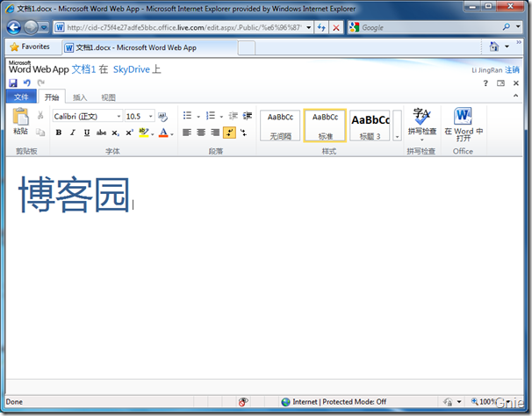
Task: Toggle Subscript formatting
Action: 115,133
